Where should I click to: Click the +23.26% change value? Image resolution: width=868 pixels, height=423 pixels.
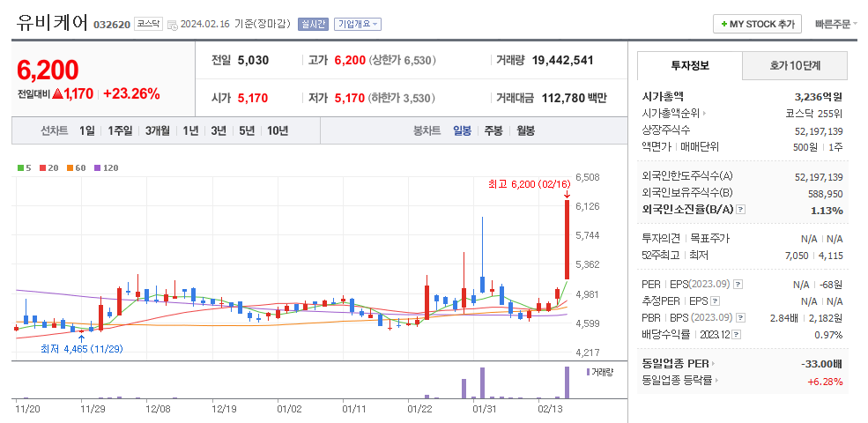pos(132,94)
